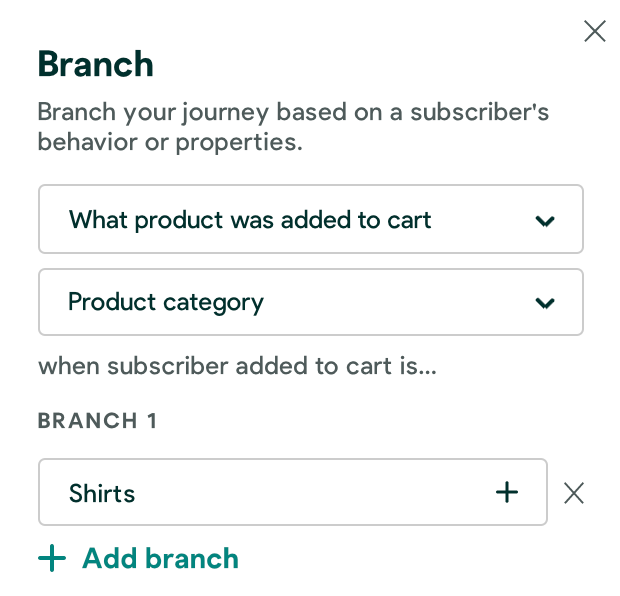Click the plus icon beside Add branch
Image resolution: width=620 pixels, height=596 pixels.
(52, 558)
